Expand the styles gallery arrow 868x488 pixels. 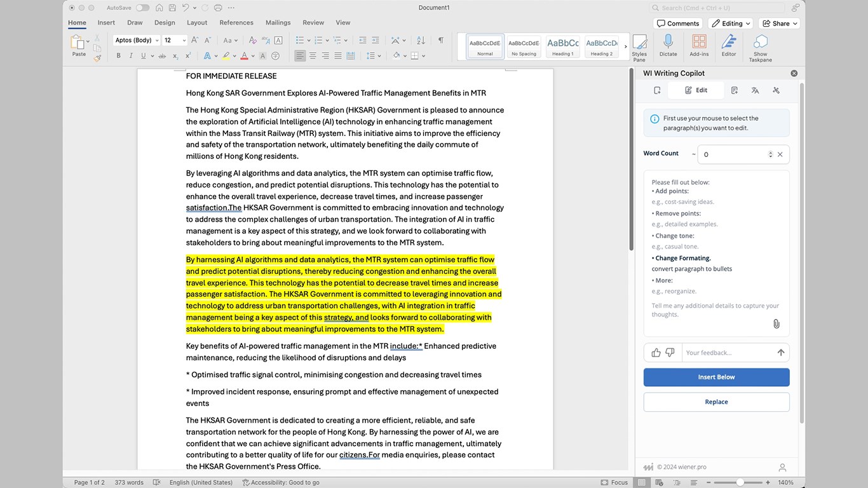click(625, 46)
